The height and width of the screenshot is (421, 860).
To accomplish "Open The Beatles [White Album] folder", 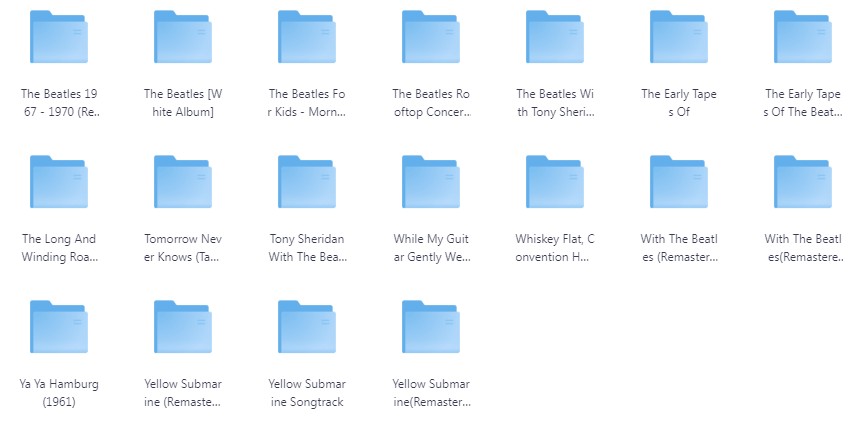I will pyautogui.click(x=183, y=37).
